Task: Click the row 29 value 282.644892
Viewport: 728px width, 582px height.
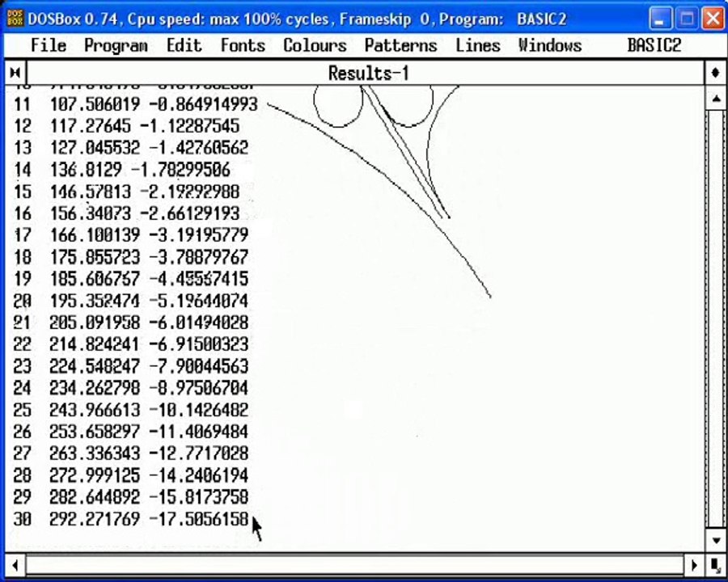Action: pyautogui.click(x=95, y=497)
